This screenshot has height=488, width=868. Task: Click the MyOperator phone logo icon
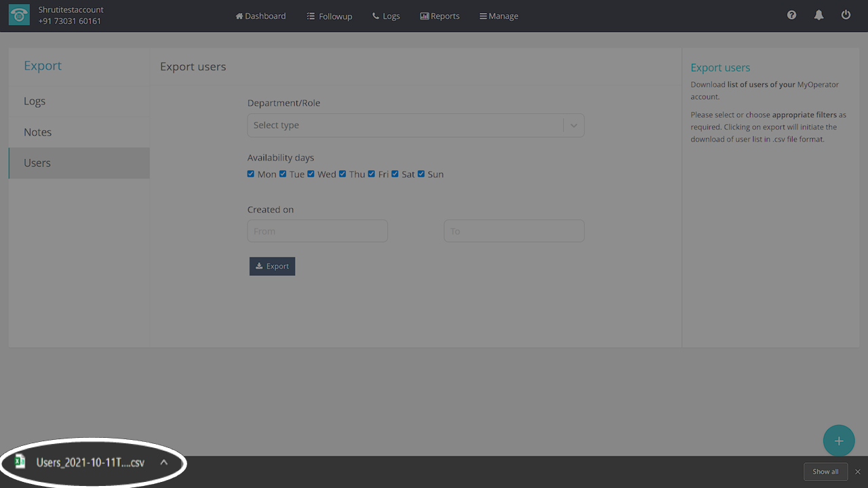pyautogui.click(x=19, y=16)
